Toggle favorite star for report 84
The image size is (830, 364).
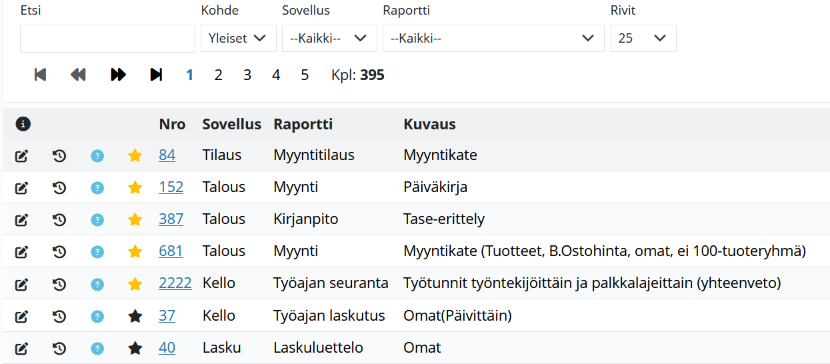(136, 156)
